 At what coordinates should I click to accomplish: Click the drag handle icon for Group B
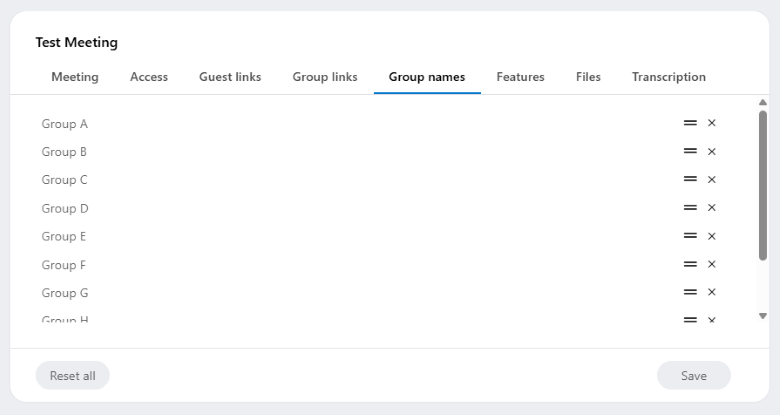pyautogui.click(x=690, y=151)
